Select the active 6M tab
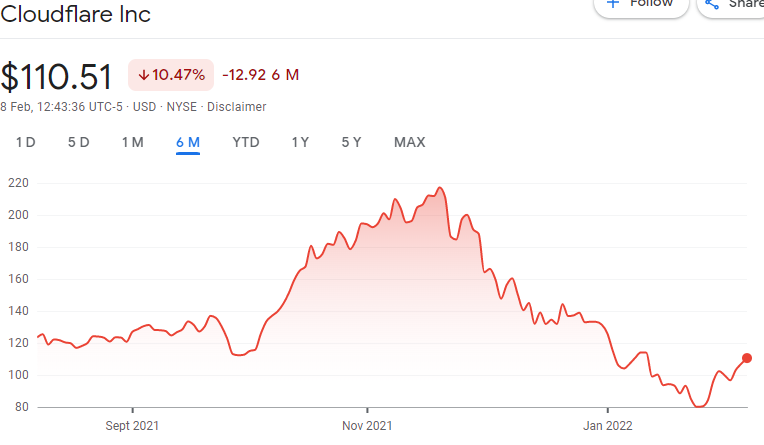This screenshot has width=764, height=445. tap(188, 142)
